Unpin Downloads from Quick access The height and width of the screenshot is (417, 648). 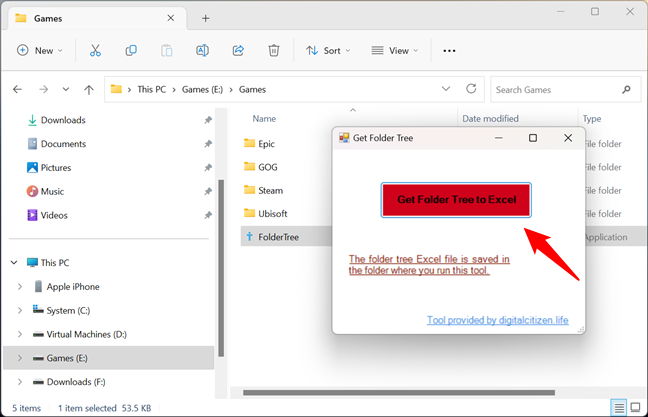tap(208, 120)
